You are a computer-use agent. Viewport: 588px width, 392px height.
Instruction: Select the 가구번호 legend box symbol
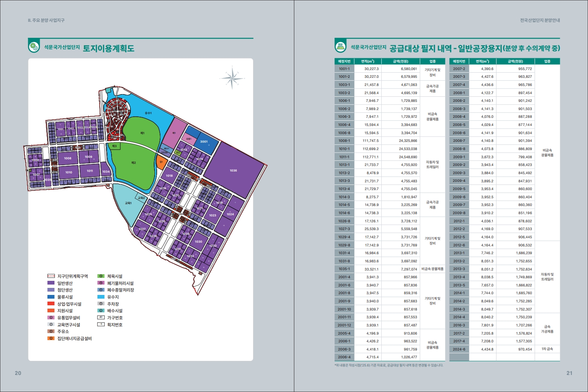101,318
